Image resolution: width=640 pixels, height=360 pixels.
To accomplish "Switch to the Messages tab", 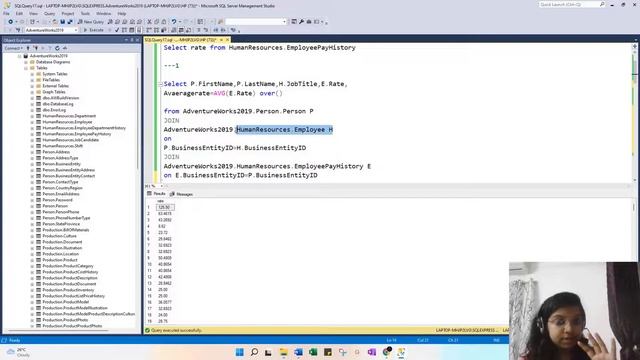I will tap(182, 194).
